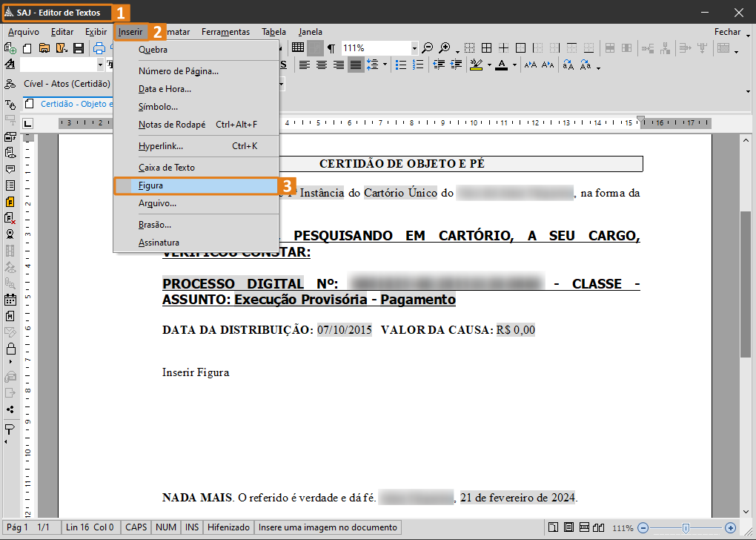
Task: Click the "Inserir Figura" text in document
Action: 196,372
